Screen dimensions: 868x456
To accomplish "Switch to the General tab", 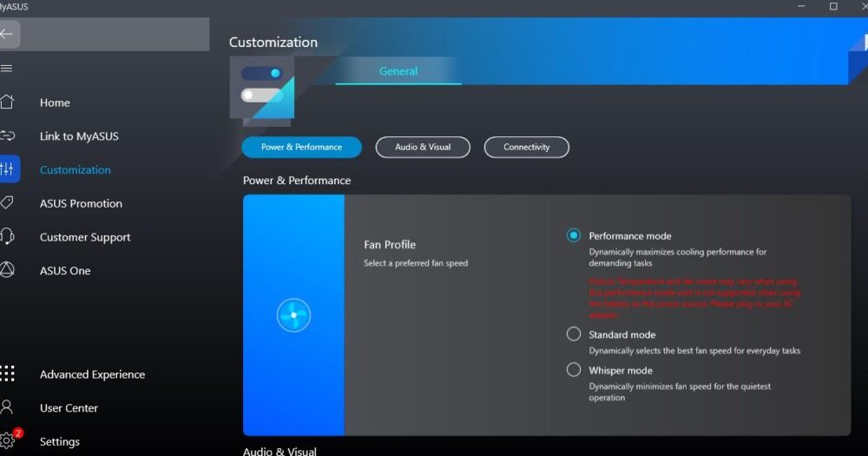I will coord(398,71).
